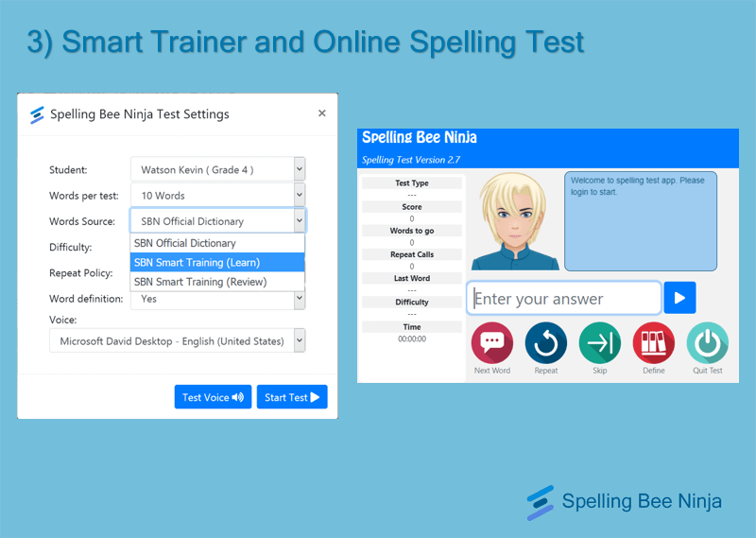
Task: Select SBN Smart Training (Learn) option
Action: [x=217, y=263]
